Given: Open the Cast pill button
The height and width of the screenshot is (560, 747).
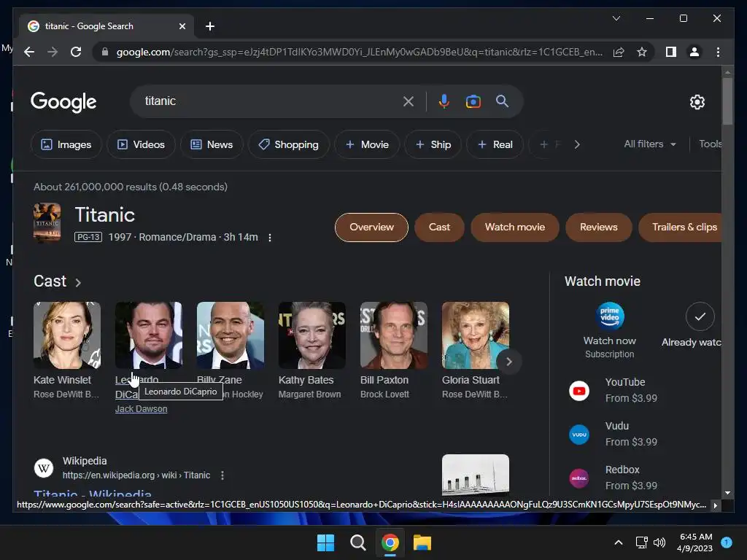Looking at the screenshot, I should (x=439, y=227).
